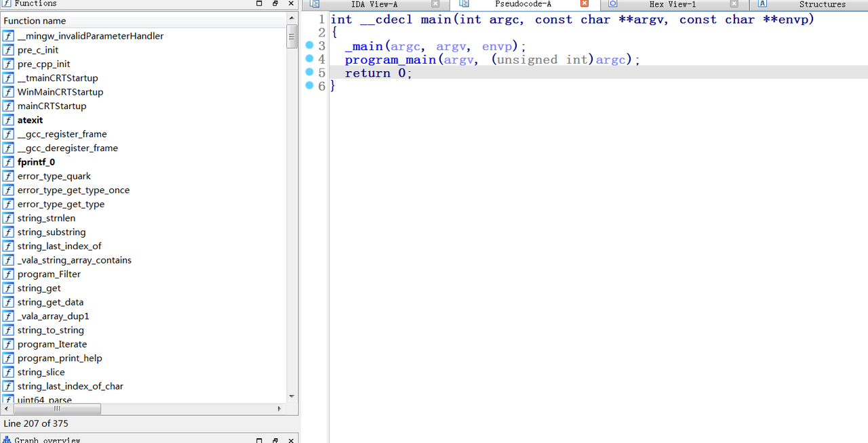Screen dimensions: 868x443
Task: Click the argv variable on line 4
Action: click(458, 60)
